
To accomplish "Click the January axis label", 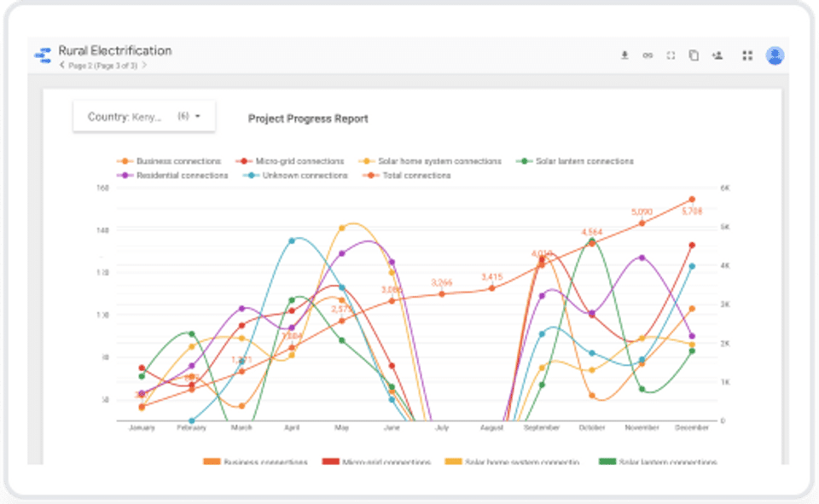I will pos(142,428).
